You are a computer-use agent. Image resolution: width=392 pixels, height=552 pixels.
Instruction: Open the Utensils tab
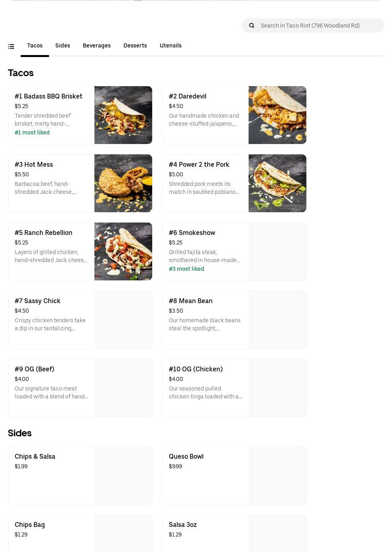pyautogui.click(x=171, y=45)
